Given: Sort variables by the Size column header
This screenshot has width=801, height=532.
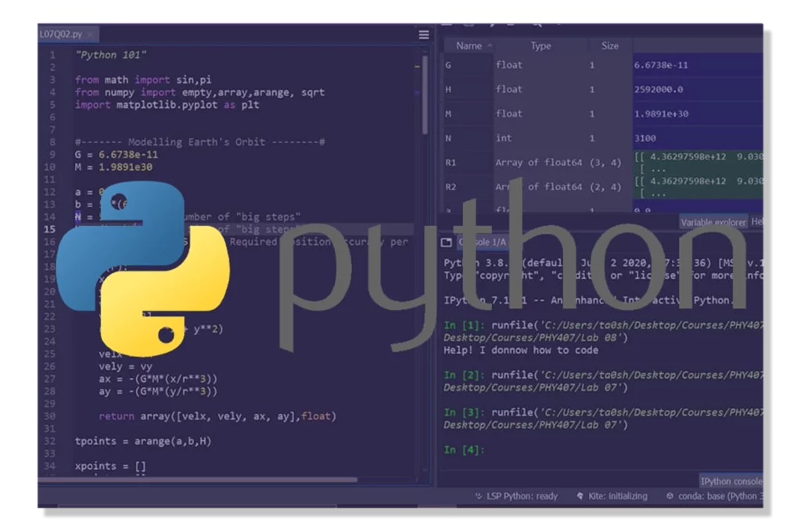Looking at the screenshot, I should tap(610, 46).
